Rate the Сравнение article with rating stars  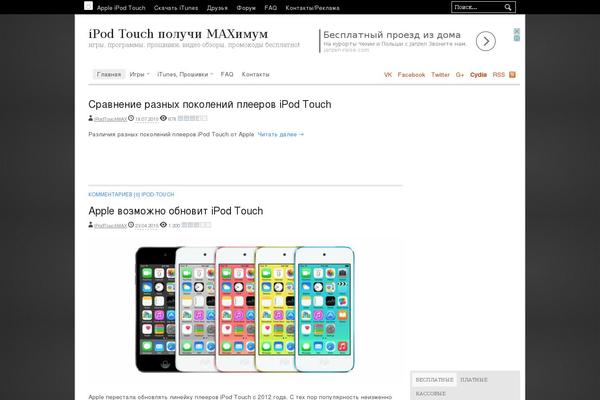192,118
